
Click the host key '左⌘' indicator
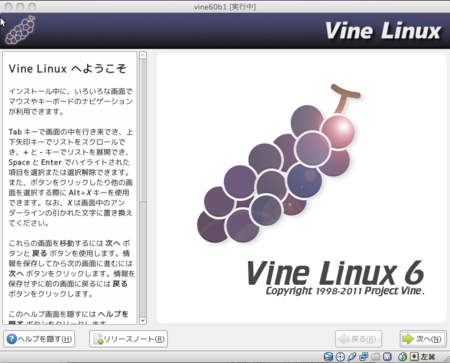point(428,357)
